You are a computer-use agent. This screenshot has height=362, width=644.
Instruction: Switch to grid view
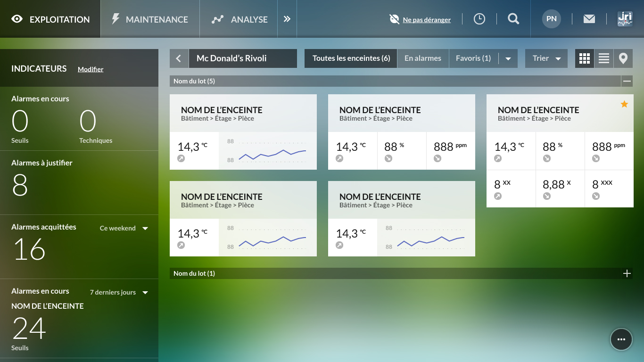[x=585, y=58]
